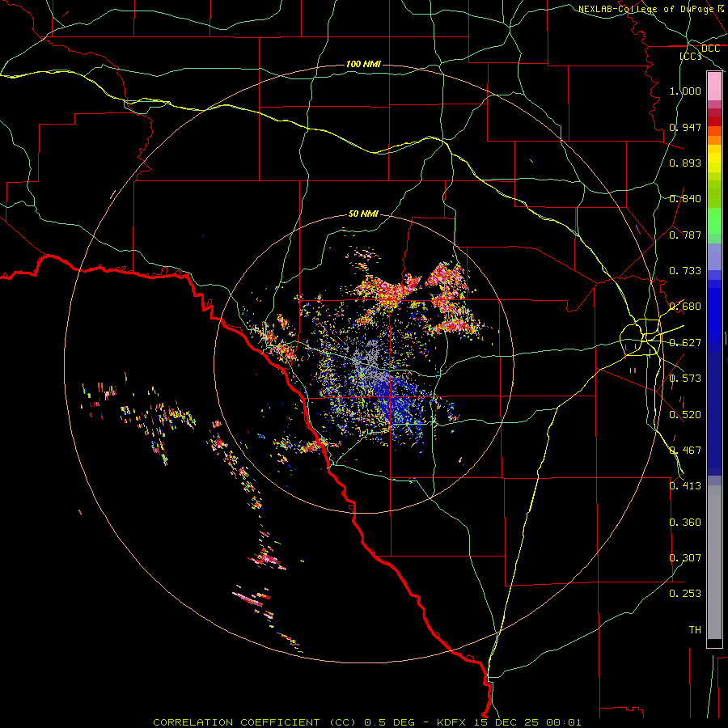The image size is (728, 728).
Task: Pick the bright green color bar segment
Action: tap(714, 221)
